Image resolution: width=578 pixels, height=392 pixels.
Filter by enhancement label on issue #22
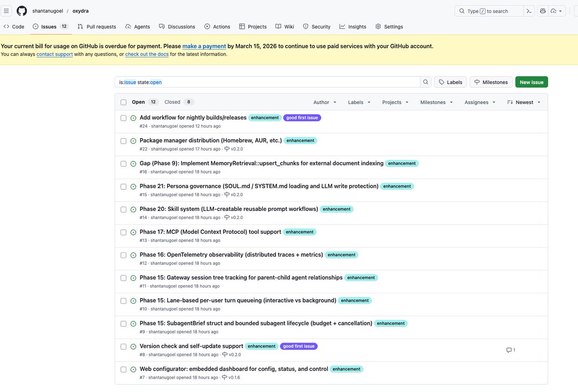click(x=301, y=141)
